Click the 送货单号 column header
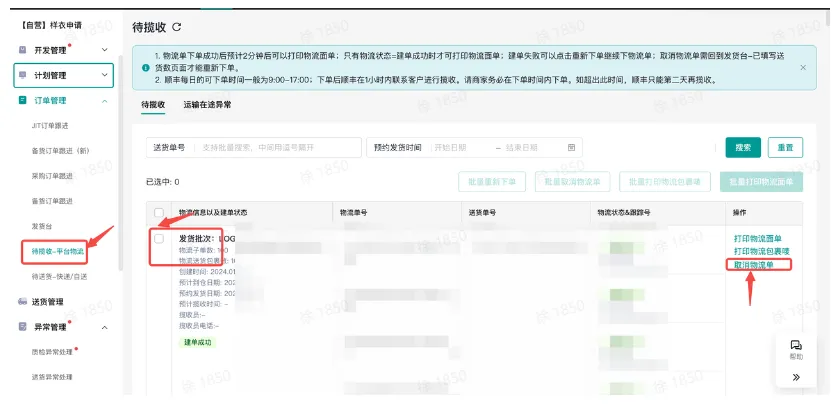The width and height of the screenshot is (837, 417). (x=482, y=213)
